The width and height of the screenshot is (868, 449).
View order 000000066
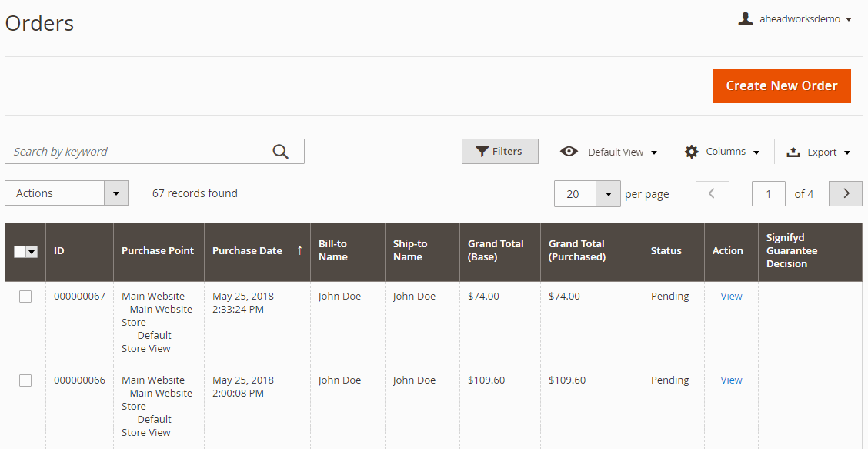pos(731,380)
